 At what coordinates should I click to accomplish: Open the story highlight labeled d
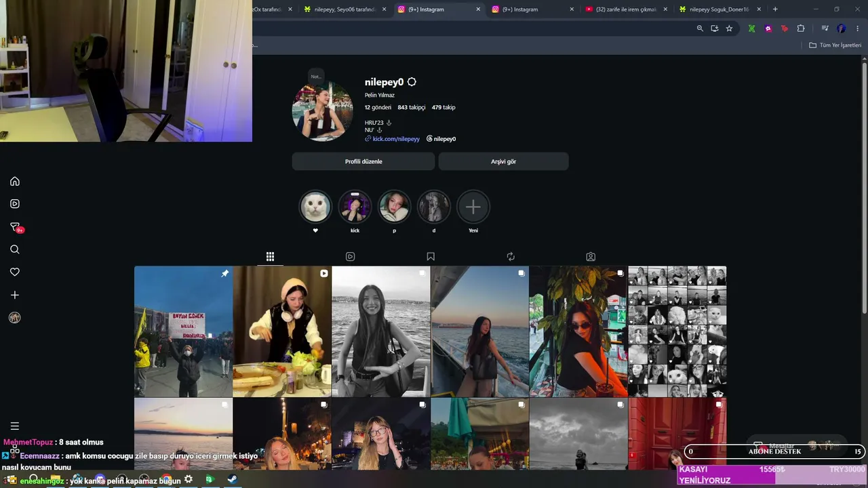434,207
